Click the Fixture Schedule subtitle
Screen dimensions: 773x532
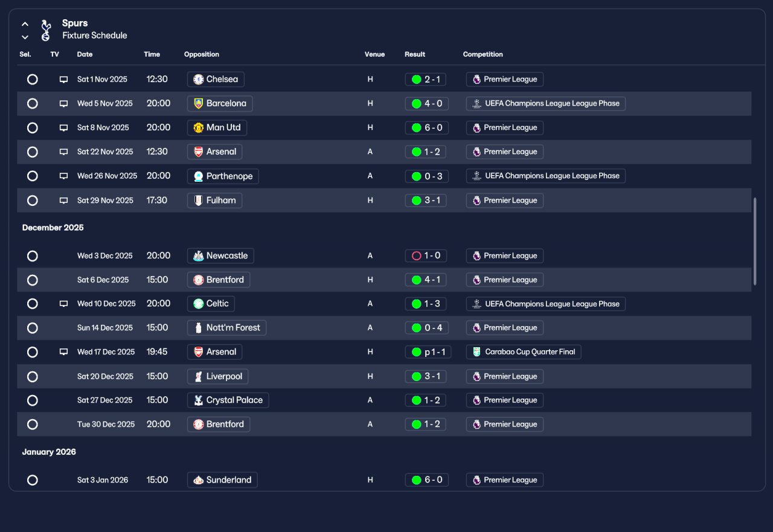[x=95, y=36]
